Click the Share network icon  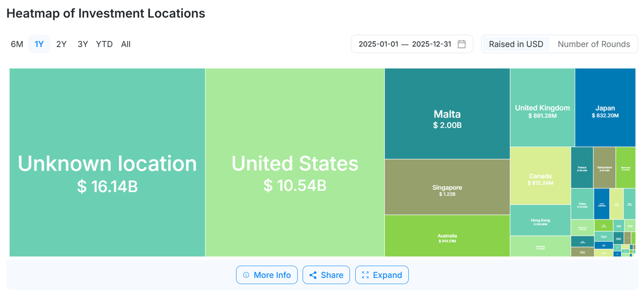(x=313, y=275)
